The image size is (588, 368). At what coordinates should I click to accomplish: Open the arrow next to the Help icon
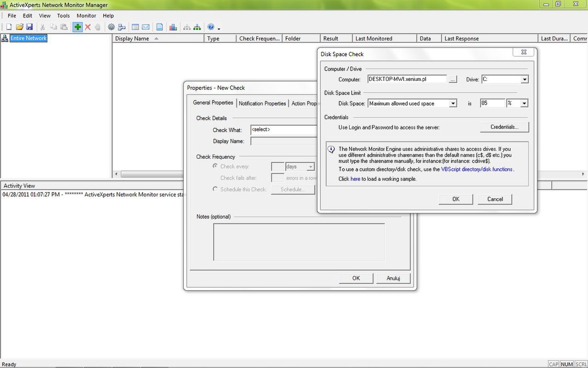(219, 29)
